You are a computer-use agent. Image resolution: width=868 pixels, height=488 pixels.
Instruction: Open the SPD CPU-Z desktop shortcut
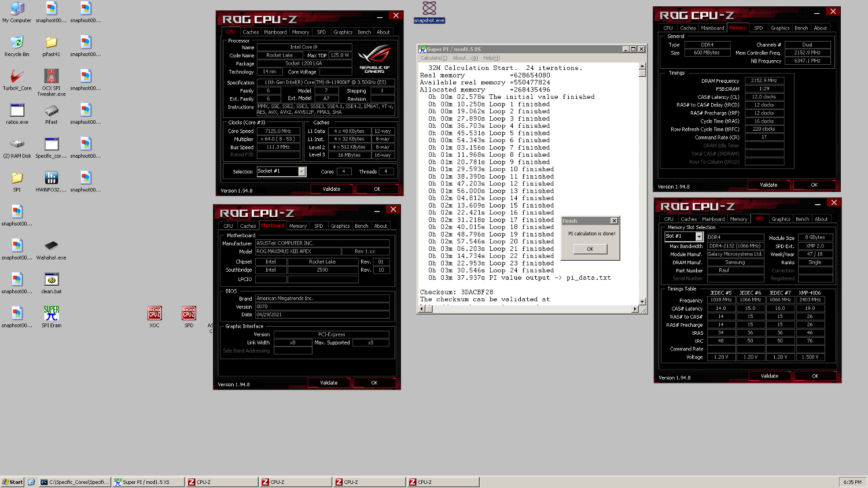tap(189, 317)
